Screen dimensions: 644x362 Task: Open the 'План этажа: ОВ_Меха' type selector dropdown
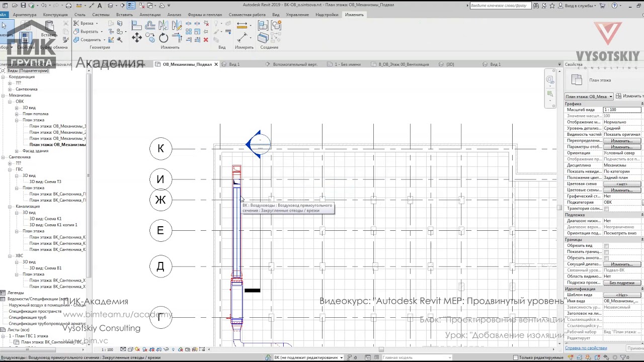click(x=589, y=97)
